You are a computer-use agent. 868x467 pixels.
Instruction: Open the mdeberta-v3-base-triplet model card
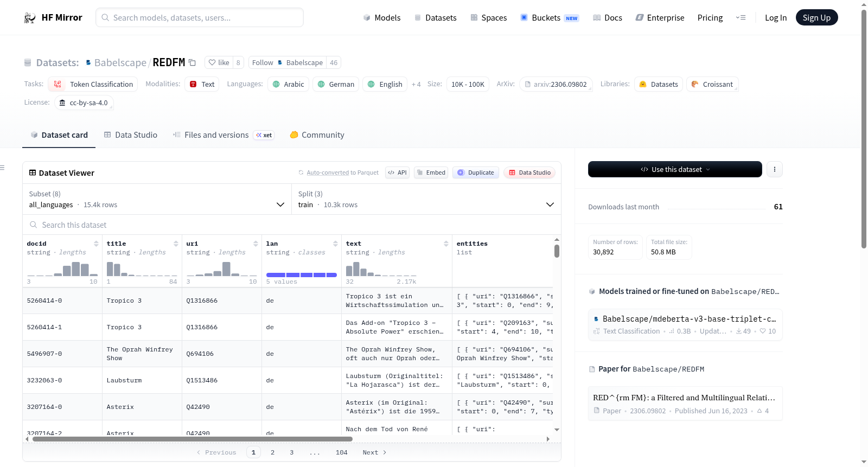pos(685,324)
